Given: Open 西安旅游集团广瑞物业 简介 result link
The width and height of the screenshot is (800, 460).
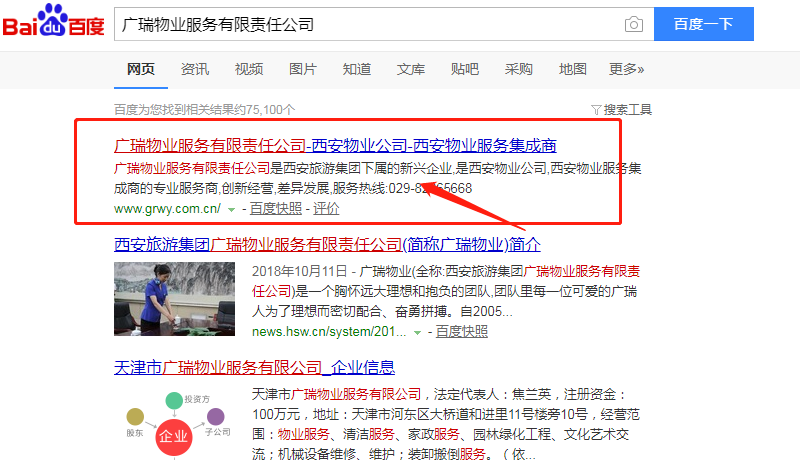Looking at the screenshot, I should pos(328,244).
